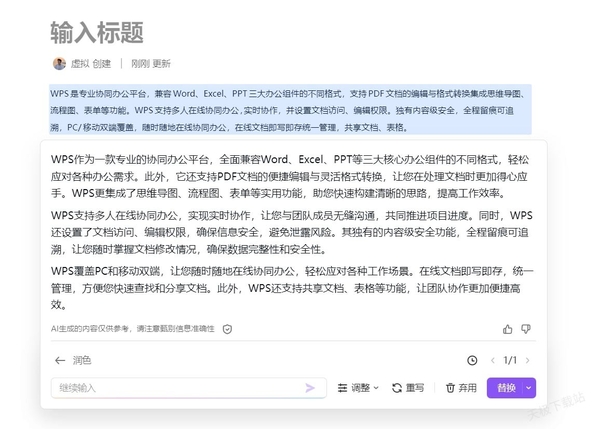Open the dropdown arrow beside 替换
This screenshot has height=429, width=600.
(x=529, y=388)
